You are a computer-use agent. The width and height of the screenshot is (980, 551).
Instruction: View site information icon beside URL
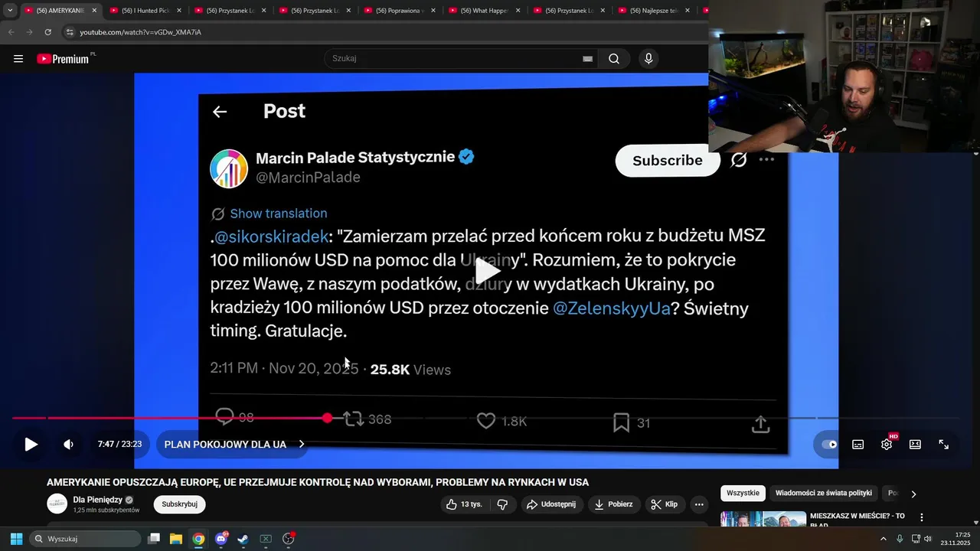pos(70,32)
